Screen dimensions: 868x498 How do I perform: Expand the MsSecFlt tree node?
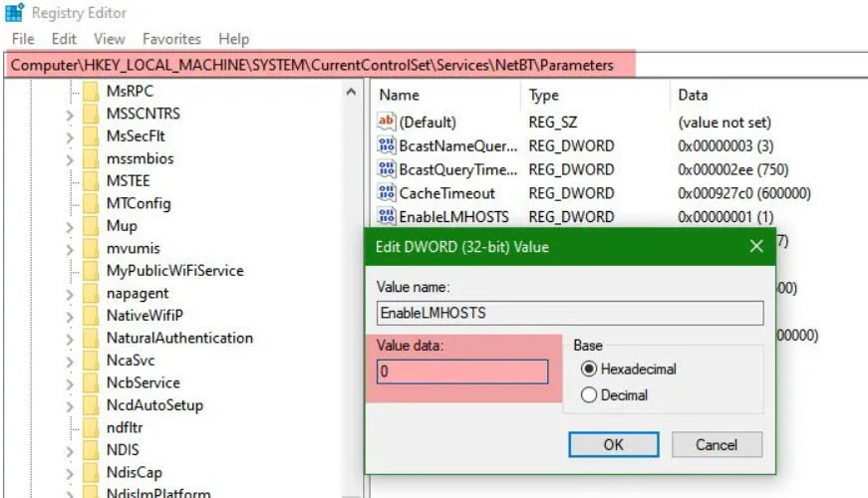click(x=70, y=136)
